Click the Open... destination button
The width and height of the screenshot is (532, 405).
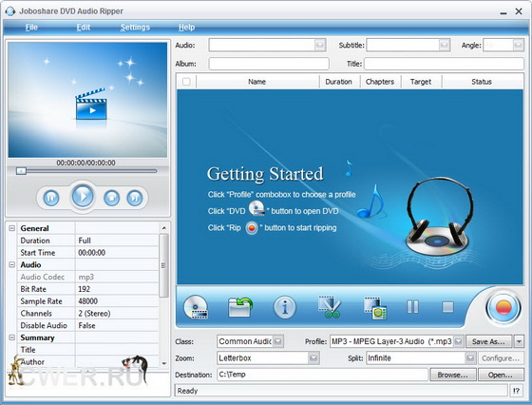point(501,375)
